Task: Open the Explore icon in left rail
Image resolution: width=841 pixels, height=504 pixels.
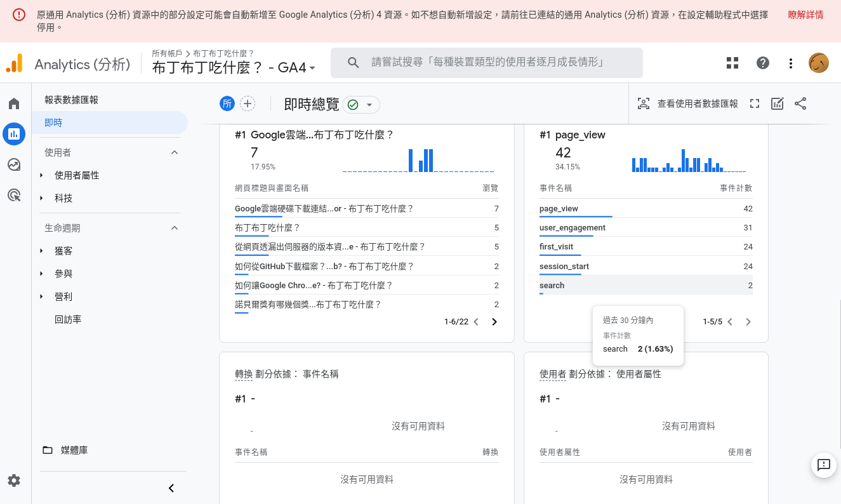Action: 14,164
